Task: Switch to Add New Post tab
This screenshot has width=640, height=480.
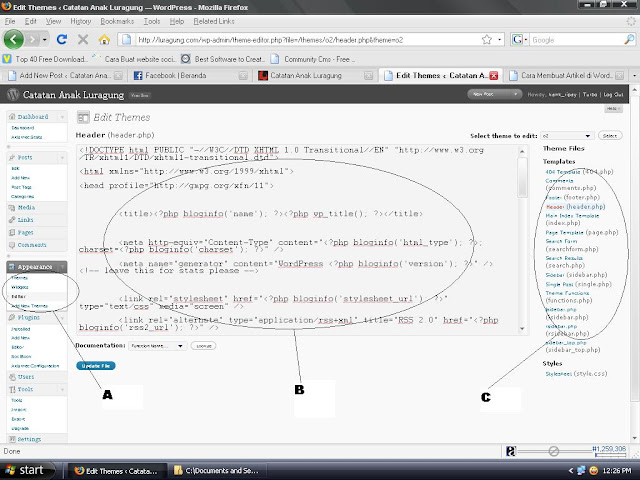Action: tap(64, 76)
